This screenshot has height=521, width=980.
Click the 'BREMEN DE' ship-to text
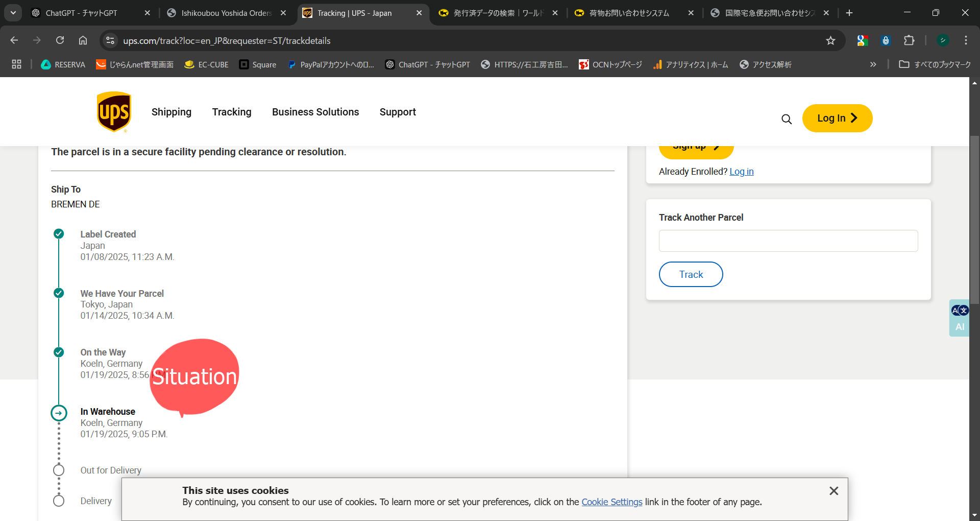coord(76,204)
